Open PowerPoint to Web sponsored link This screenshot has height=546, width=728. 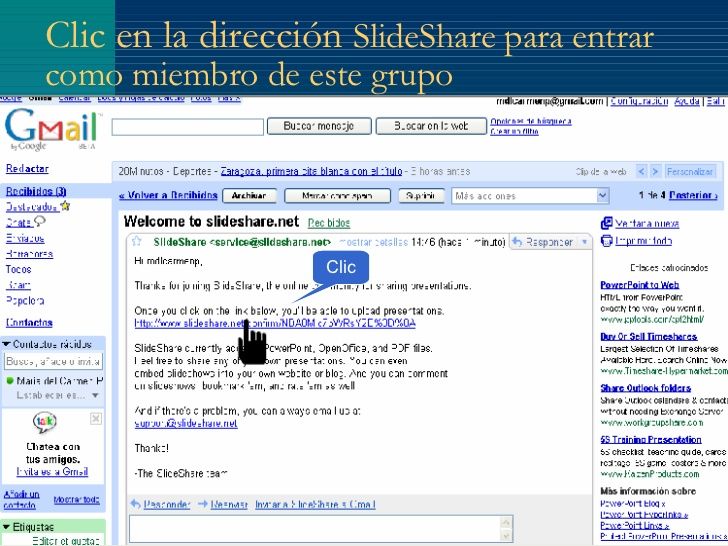point(639,285)
